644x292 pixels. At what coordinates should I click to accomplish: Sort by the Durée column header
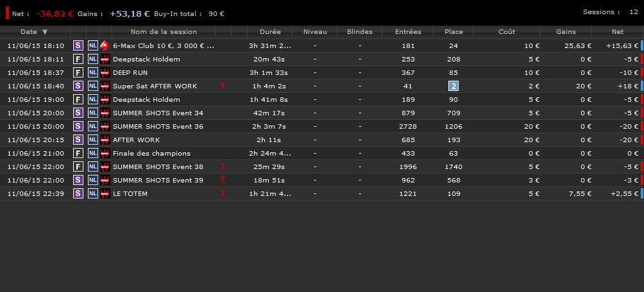point(270,31)
